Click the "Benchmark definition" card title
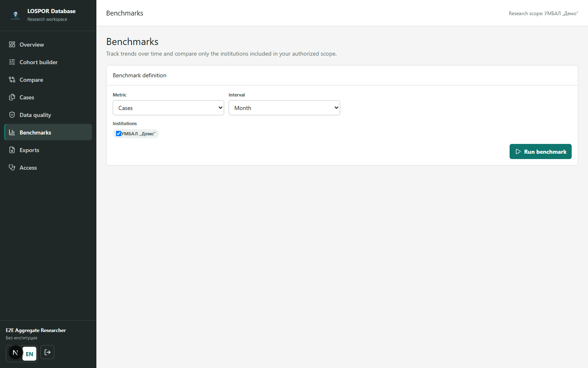This screenshot has width=588, height=368. pos(140,75)
